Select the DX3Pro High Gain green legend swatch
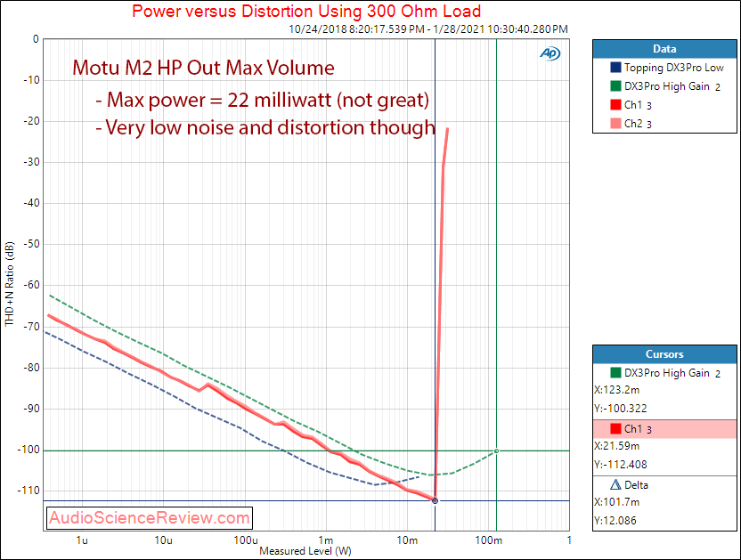Viewport: 741px width, 560px height. pos(615,86)
